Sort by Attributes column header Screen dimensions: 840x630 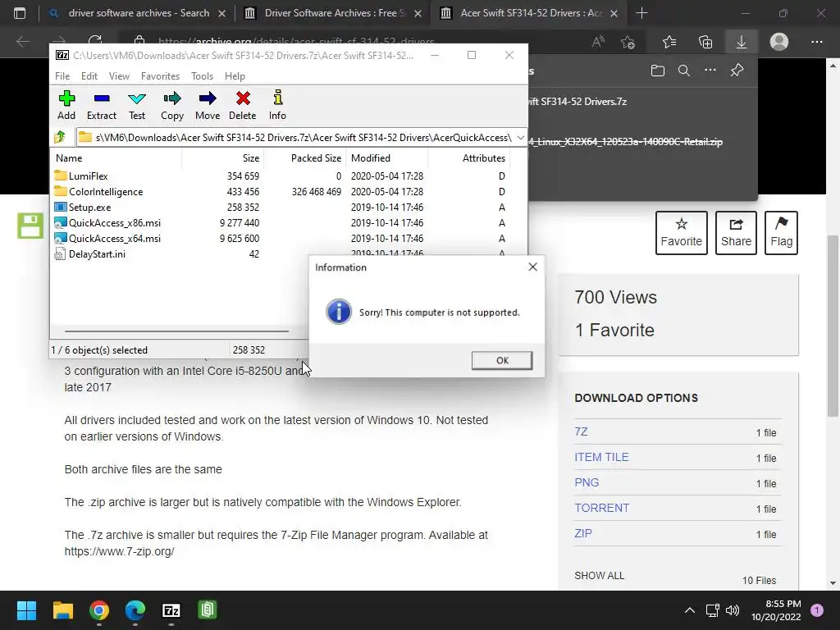(x=468, y=158)
